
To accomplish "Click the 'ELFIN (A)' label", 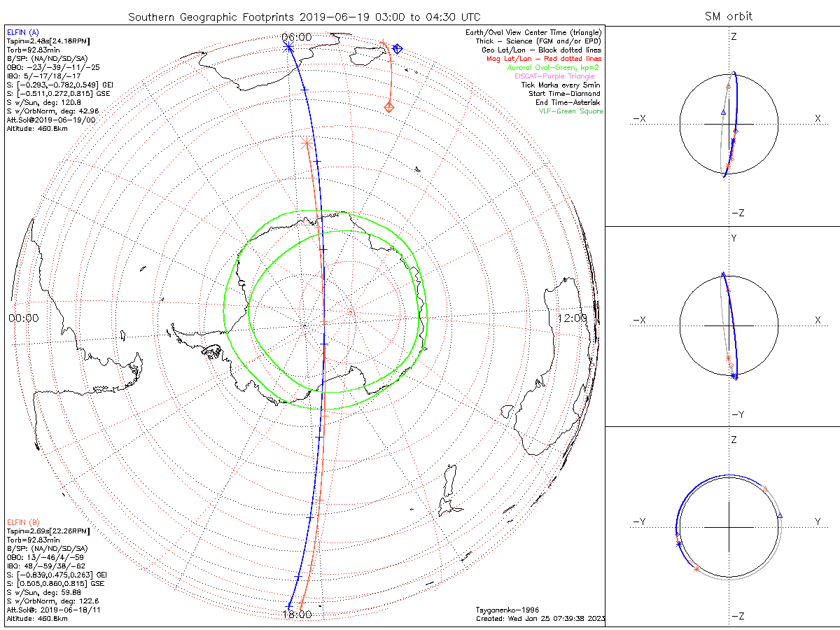I will pos(23,33).
